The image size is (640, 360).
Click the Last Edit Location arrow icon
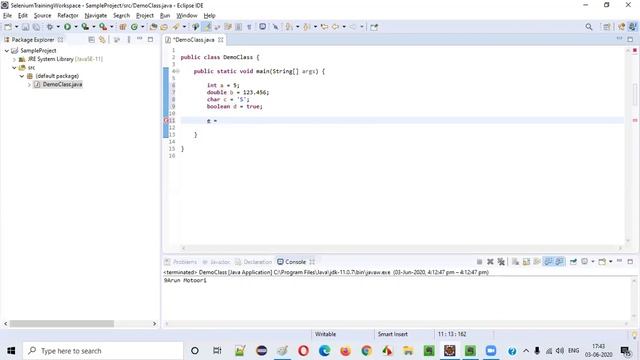click(x=324, y=27)
